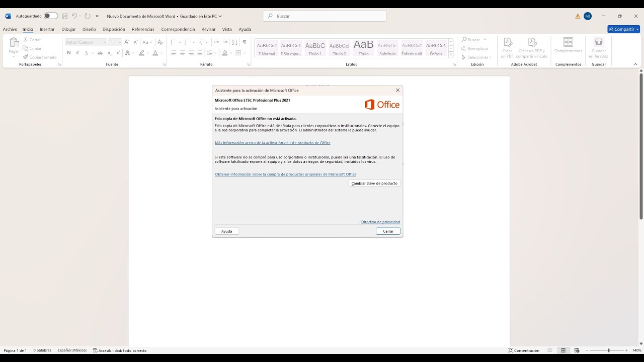Image resolution: width=644 pixels, height=362 pixels.
Task: Click the Copiar formato paintbrush icon
Action: tap(26, 57)
